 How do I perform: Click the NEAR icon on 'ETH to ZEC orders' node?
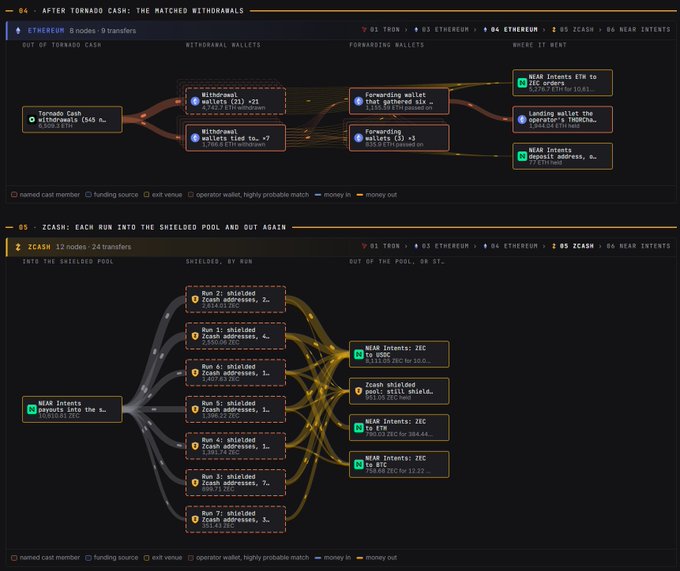522,82
